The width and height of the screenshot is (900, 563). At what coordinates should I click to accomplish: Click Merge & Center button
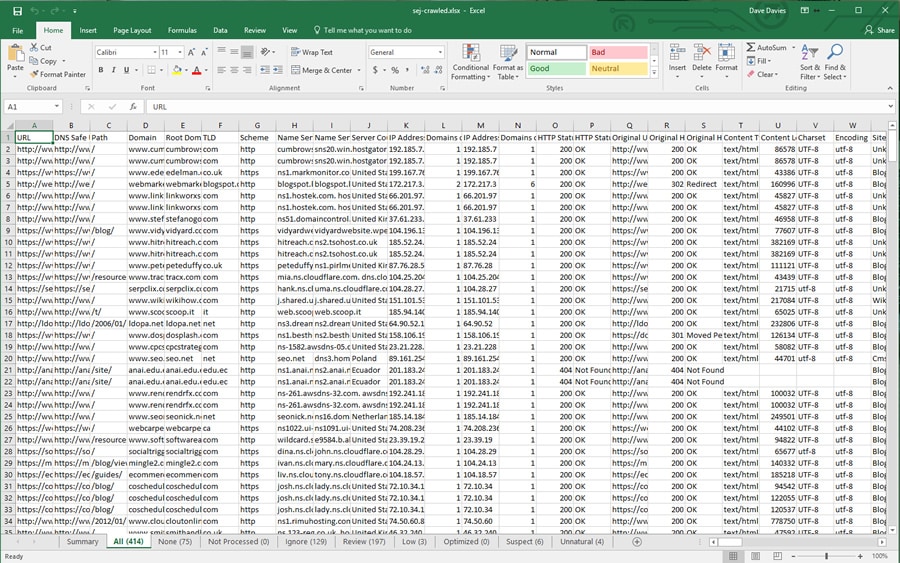click(x=322, y=70)
